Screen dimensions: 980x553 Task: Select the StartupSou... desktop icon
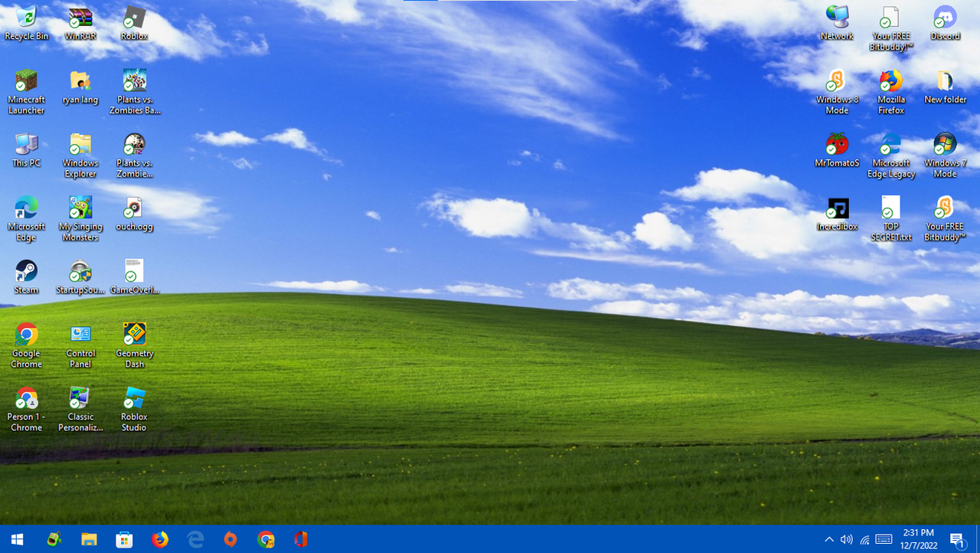click(x=80, y=277)
